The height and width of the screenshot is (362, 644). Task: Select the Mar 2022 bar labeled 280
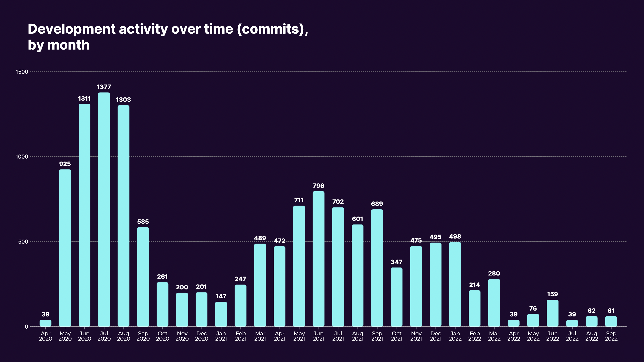pyautogui.click(x=494, y=303)
